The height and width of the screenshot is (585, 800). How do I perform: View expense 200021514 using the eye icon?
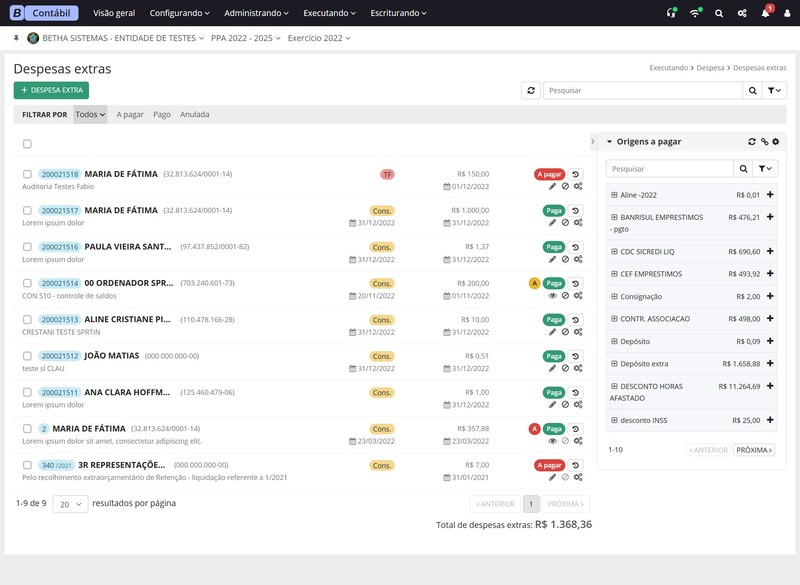[x=553, y=295]
